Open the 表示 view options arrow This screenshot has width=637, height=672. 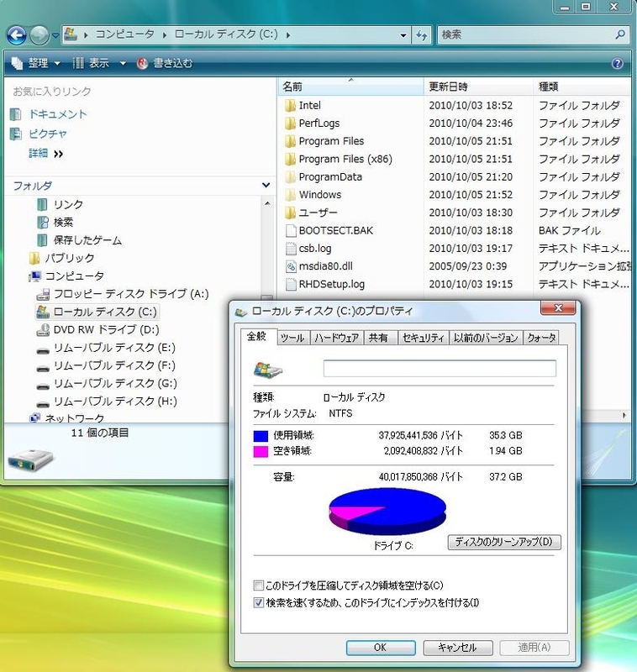coord(123,64)
